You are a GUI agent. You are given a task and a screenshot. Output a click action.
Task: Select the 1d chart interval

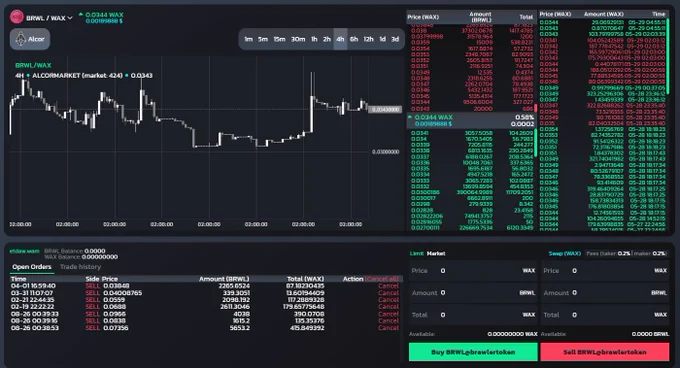(382, 39)
